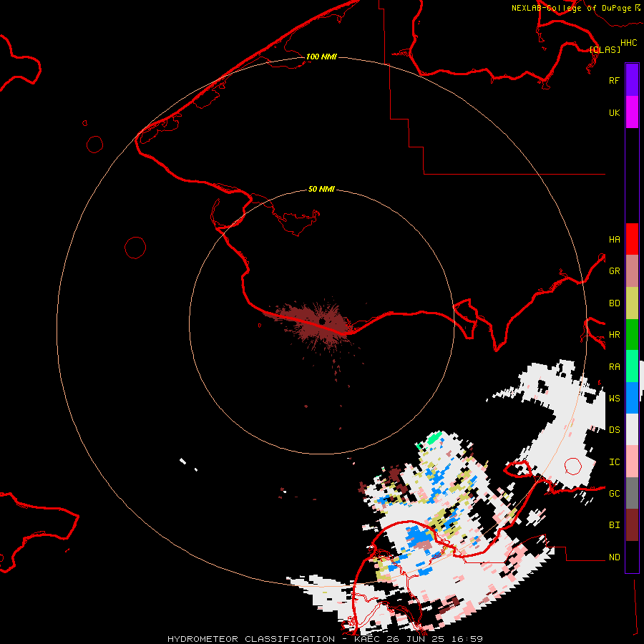The height and width of the screenshot is (644, 644).
Task: Click the "RA" legend label
Action: [614, 366]
